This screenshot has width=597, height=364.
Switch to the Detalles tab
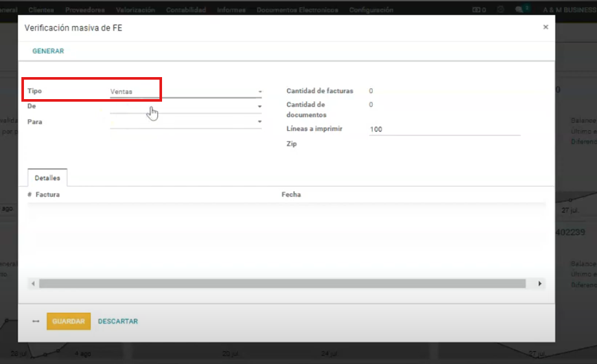click(47, 177)
